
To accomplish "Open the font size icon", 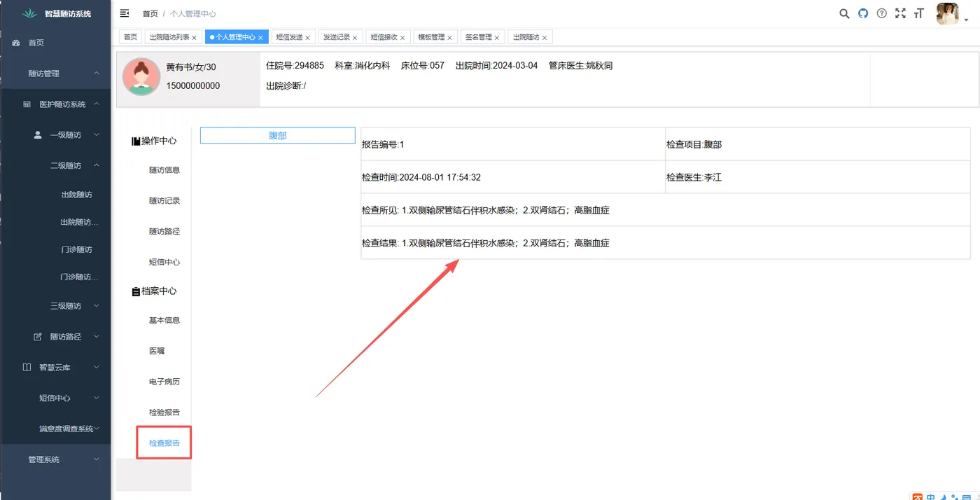I will (919, 13).
